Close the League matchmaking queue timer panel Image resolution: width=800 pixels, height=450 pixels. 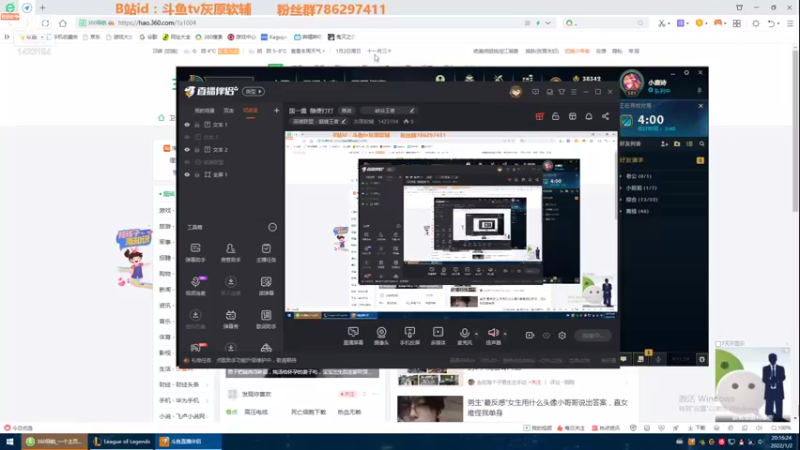point(701,106)
